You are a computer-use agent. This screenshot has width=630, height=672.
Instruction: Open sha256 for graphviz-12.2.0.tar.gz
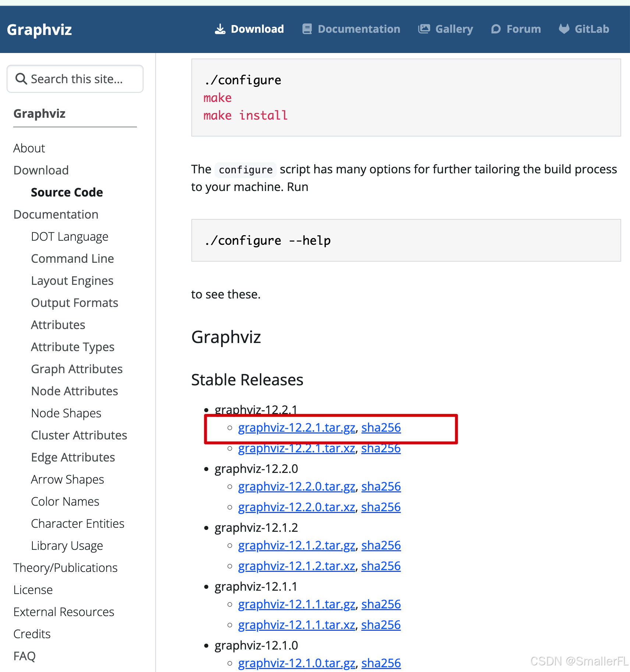click(381, 487)
